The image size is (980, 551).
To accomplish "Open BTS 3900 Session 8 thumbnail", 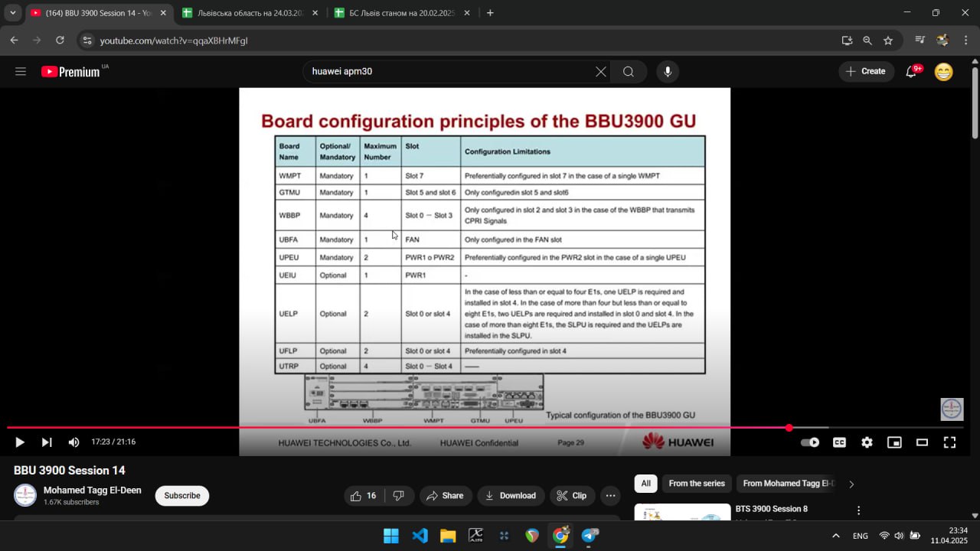I will pyautogui.click(x=682, y=511).
